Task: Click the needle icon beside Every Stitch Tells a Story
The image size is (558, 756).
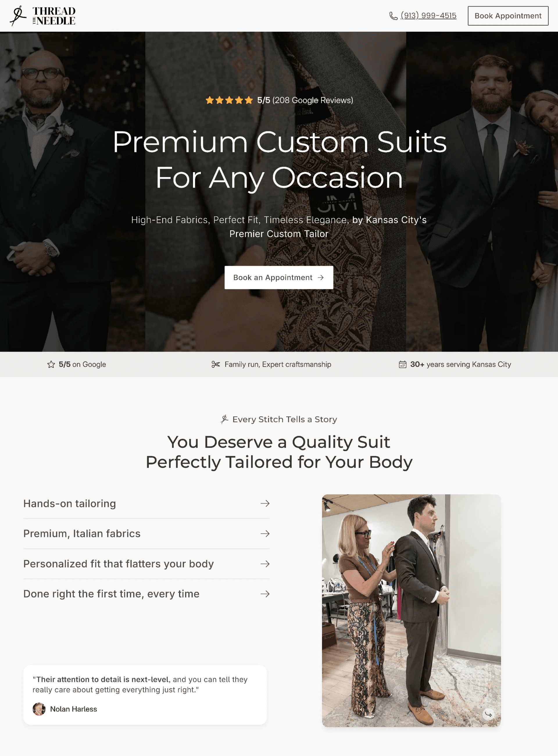Action: pyautogui.click(x=224, y=419)
